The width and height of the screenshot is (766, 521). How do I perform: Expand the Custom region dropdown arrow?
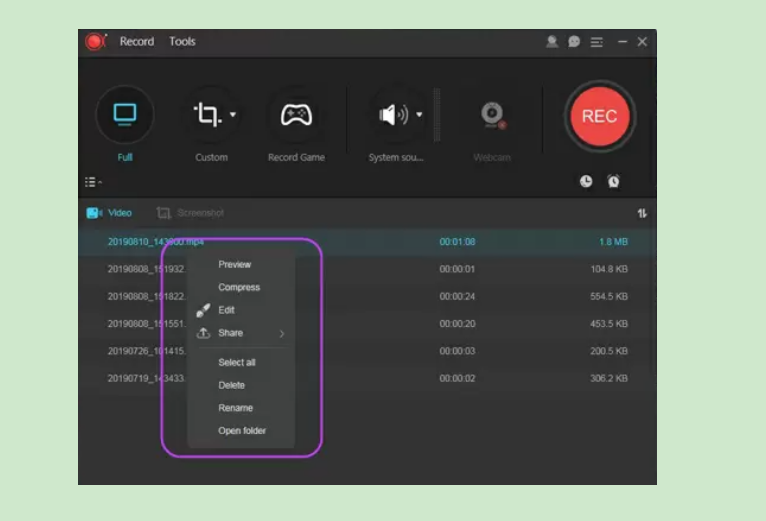(233, 115)
